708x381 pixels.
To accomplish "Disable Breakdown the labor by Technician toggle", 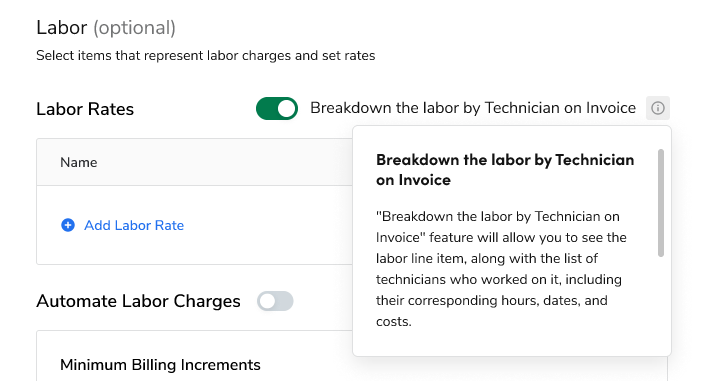I will point(277,108).
